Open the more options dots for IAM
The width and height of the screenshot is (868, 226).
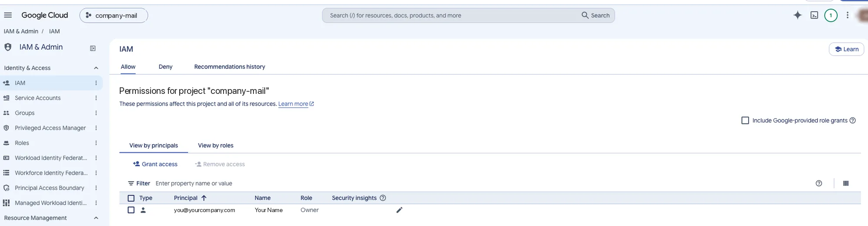[x=96, y=83]
